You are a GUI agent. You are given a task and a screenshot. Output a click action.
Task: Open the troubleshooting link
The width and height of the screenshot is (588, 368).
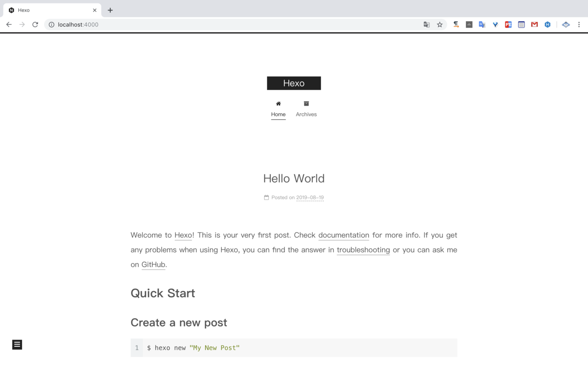[x=363, y=250]
